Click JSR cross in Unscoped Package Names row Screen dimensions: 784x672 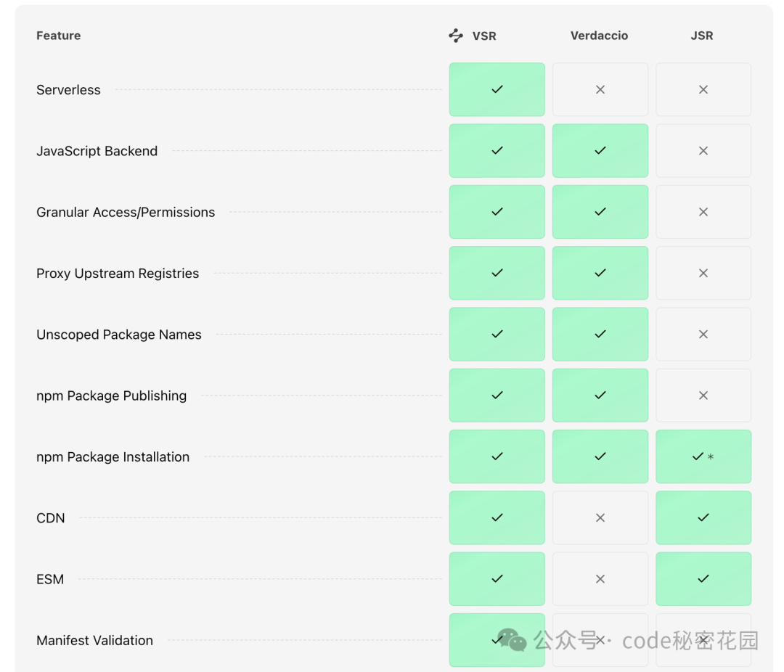(703, 334)
